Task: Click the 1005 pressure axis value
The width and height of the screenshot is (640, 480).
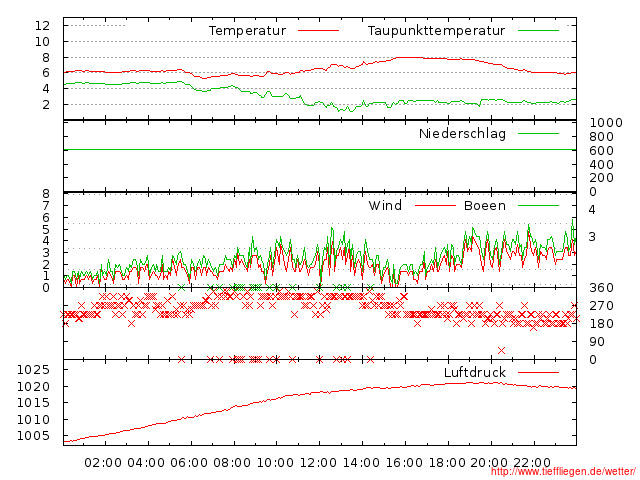Action: click(33, 436)
